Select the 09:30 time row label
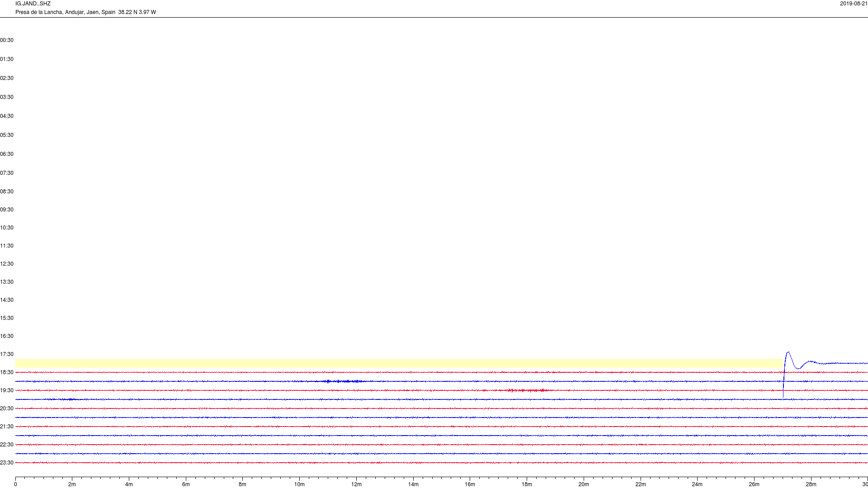Image resolution: width=868 pixels, height=488 pixels. (7, 210)
